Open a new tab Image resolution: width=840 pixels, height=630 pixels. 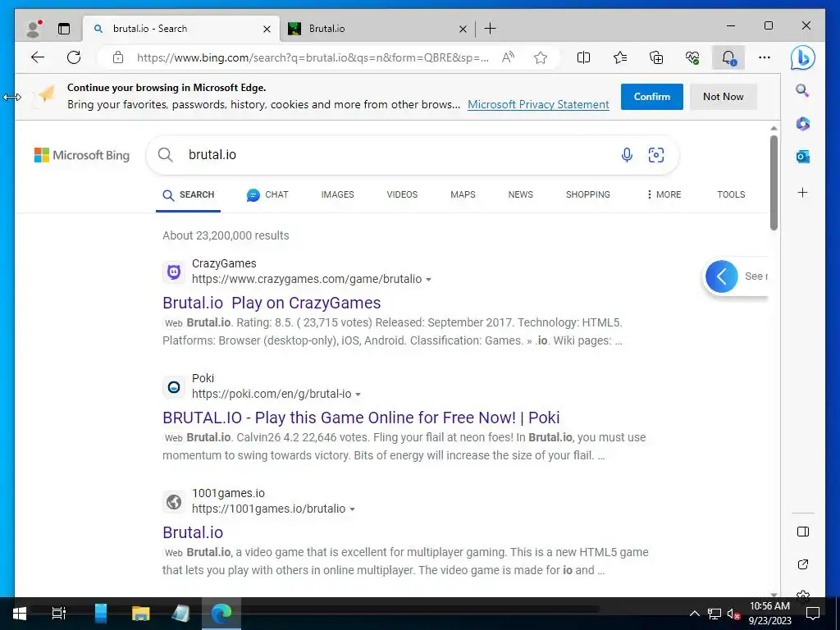pos(490,29)
